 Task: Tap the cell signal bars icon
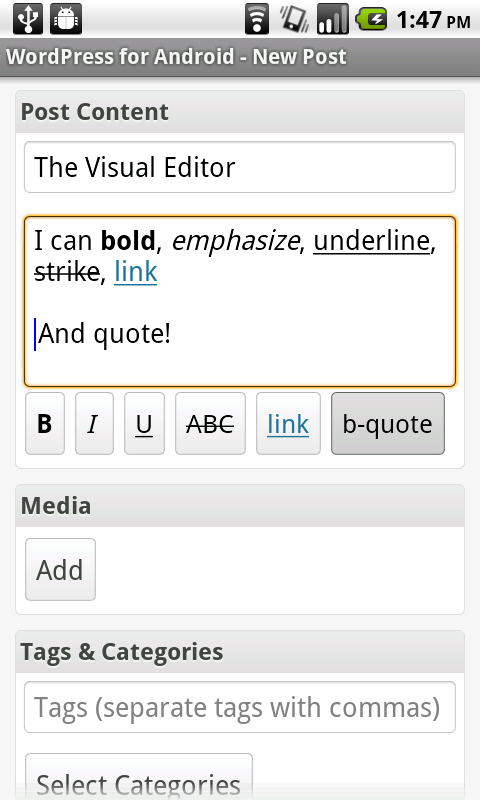pos(333,19)
